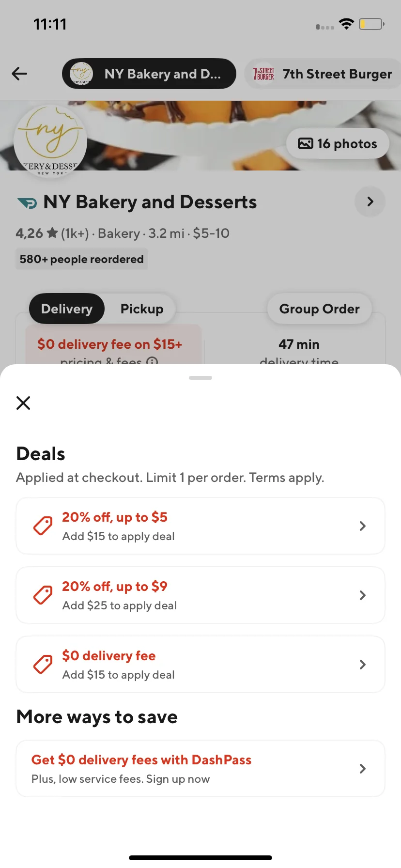
Task: Expand the 20% off up to $5 deal
Action: [200, 526]
